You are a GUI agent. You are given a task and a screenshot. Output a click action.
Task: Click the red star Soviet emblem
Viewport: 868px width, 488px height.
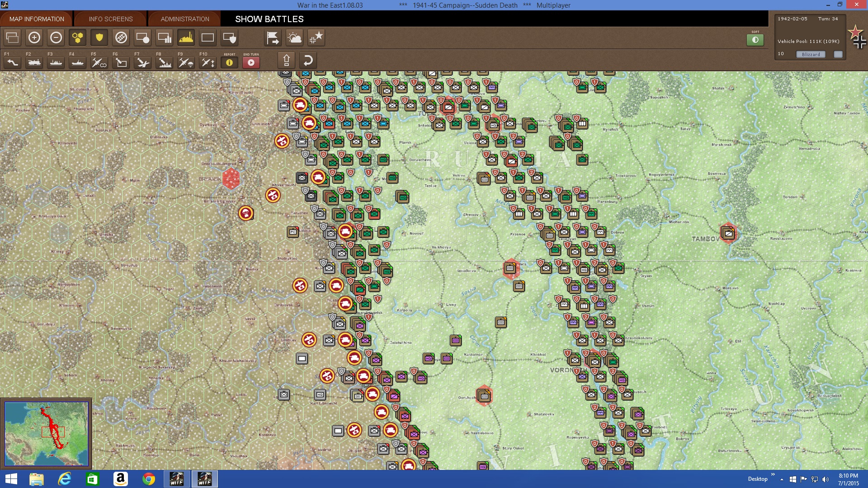pyautogui.click(x=855, y=32)
